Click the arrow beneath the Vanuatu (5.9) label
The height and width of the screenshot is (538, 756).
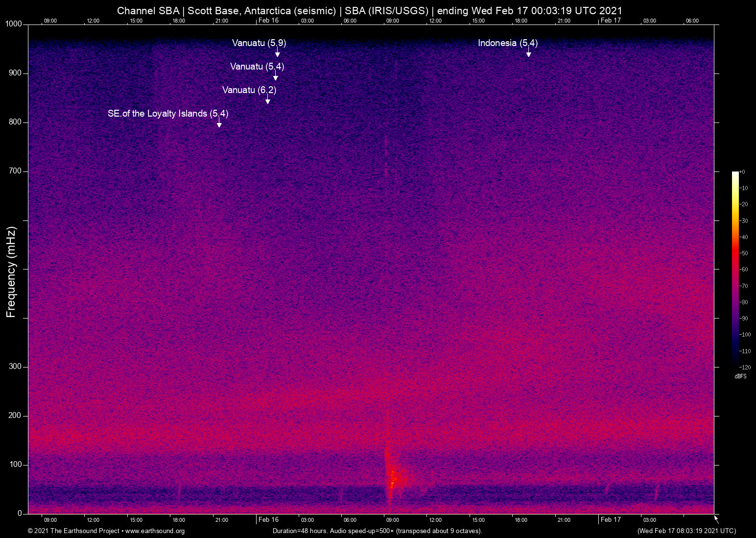[x=277, y=52]
